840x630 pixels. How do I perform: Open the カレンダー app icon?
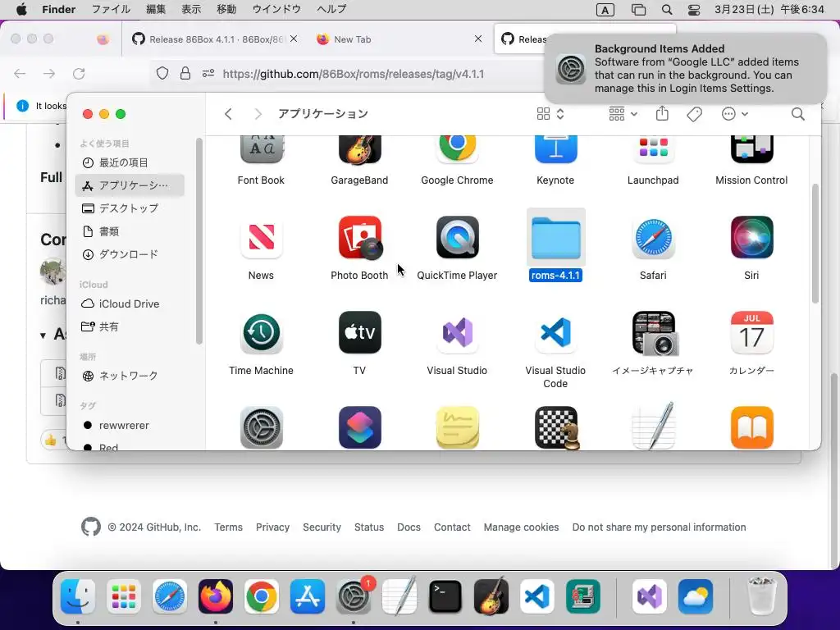point(751,333)
